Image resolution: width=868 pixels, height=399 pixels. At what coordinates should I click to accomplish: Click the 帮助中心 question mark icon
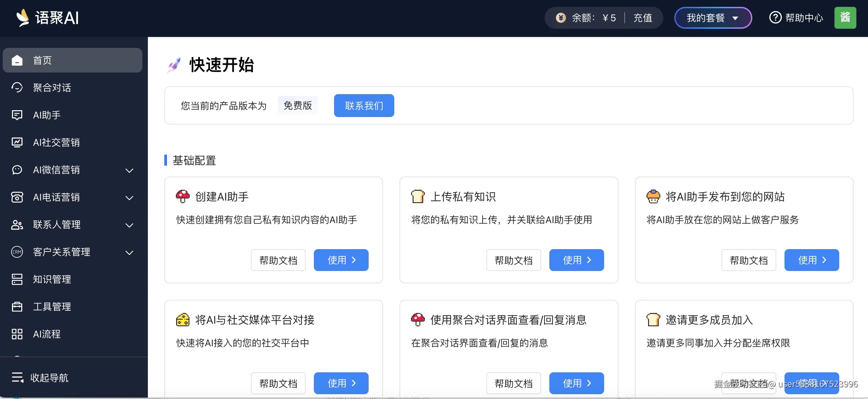point(775,17)
